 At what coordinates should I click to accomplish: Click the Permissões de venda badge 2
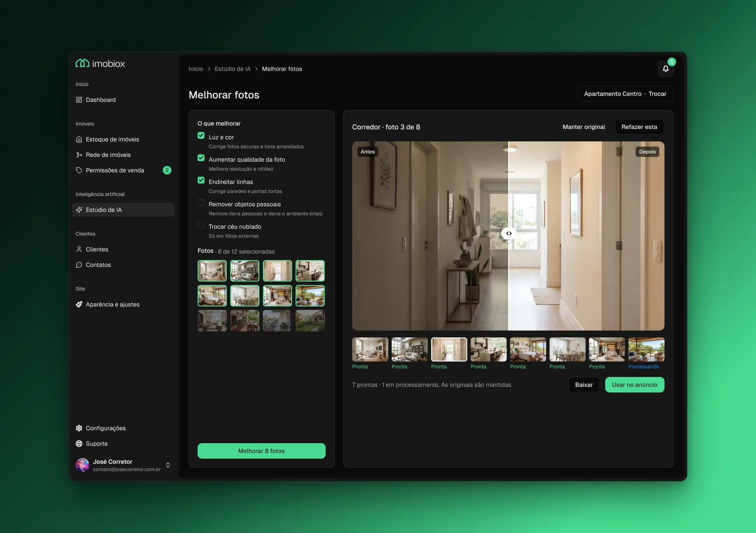[x=167, y=170]
